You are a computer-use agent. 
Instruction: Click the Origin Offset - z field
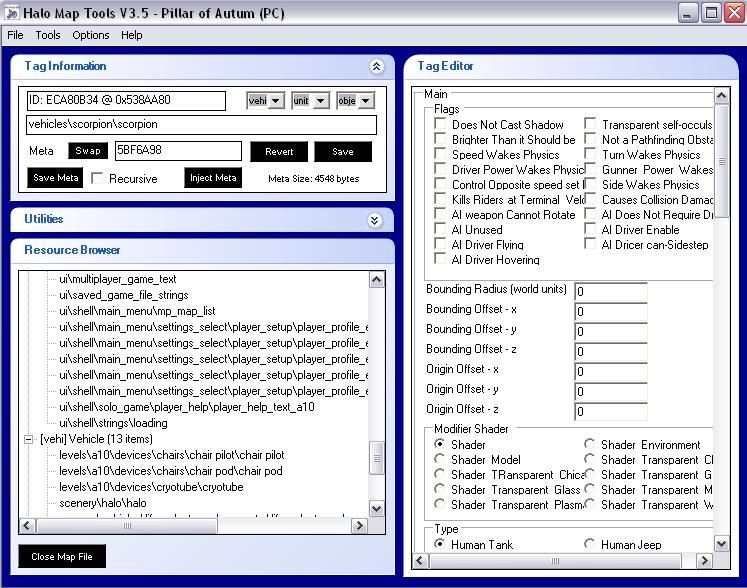pos(611,411)
